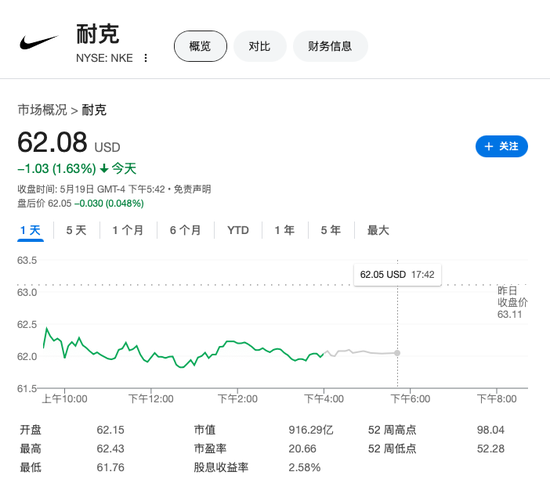Switch chart to YTD range
Image resolution: width=550 pixels, height=490 pixels.
[x=238, y=230]
